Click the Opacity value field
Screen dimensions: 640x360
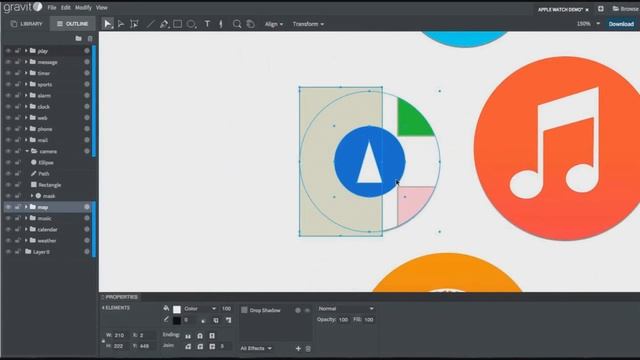(x=343, y=320)
